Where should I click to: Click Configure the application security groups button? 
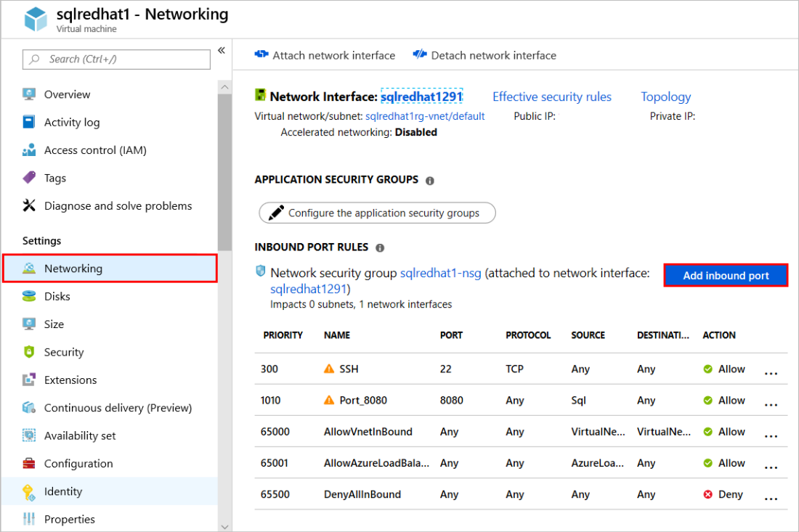click(377, 213)
